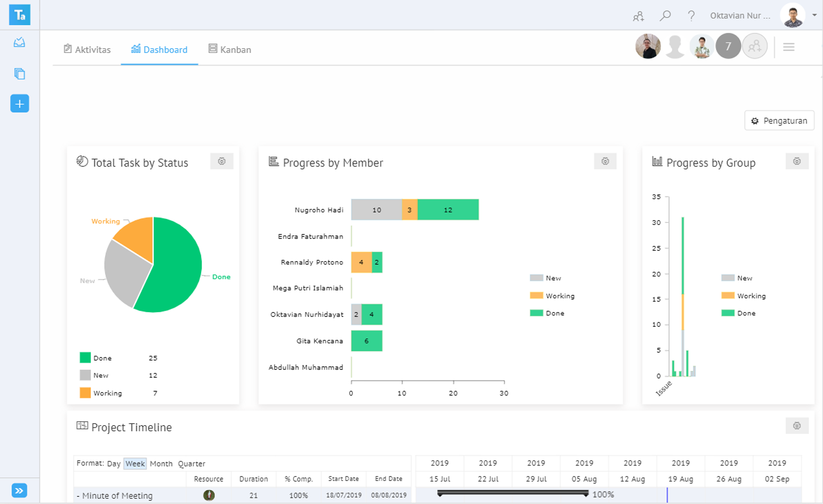
Task: Click the inbox icon in left sidebar
Action: [19, 43]
